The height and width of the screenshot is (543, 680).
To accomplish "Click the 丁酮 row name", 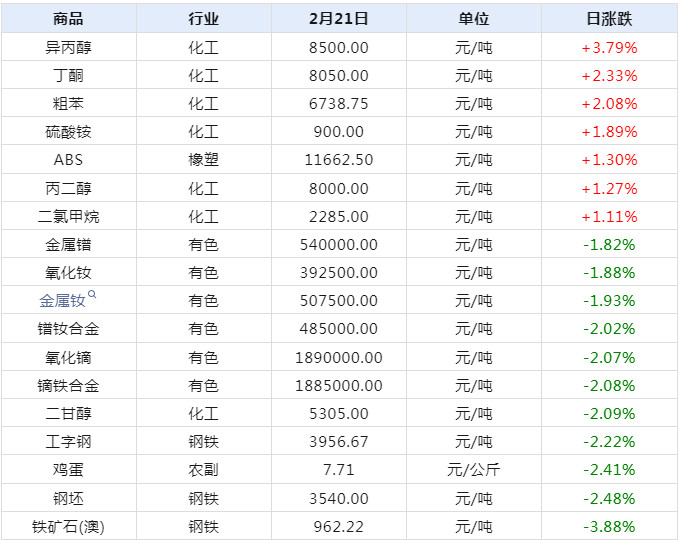I will 68,75.
